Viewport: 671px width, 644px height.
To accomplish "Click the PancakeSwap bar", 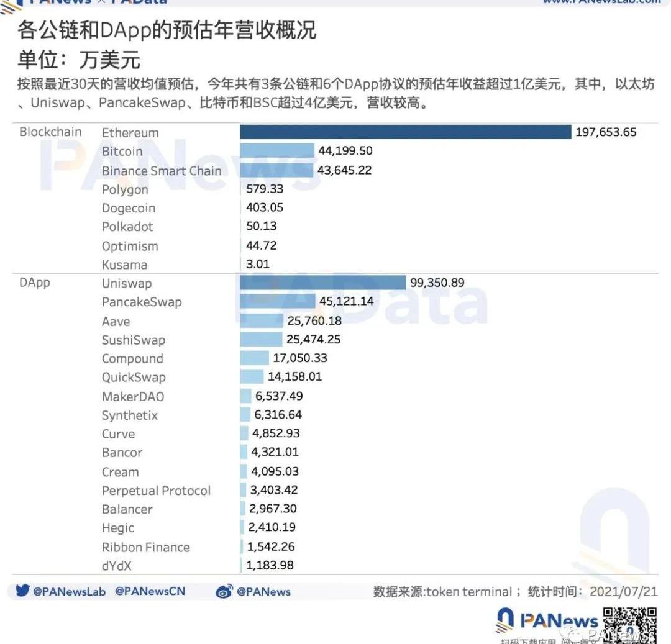I will point(278,302).
